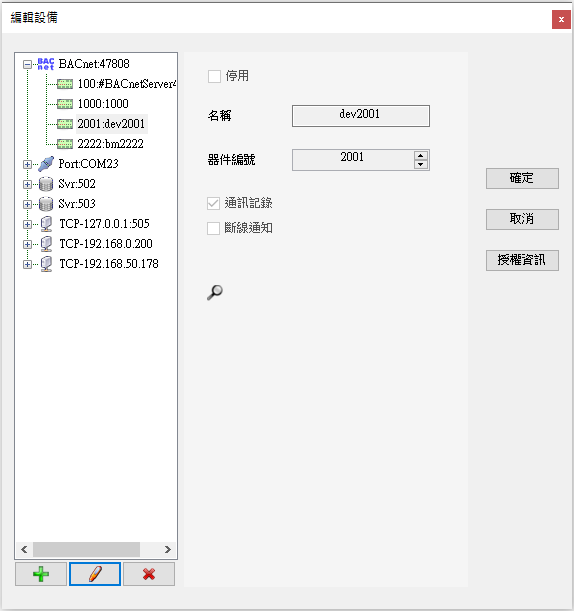Screen dimensions: 574x611
Task: Click the red X delete device icon
Action: point(149,574)
